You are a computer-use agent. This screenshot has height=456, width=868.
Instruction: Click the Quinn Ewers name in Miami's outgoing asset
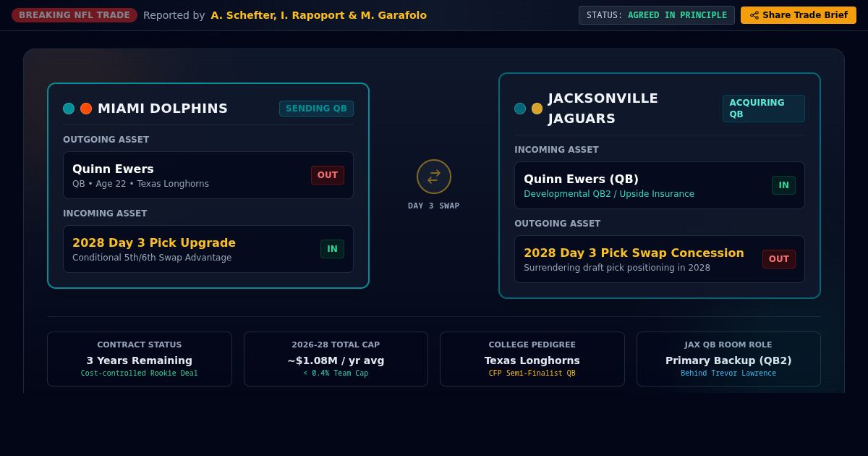click(113, 169)
